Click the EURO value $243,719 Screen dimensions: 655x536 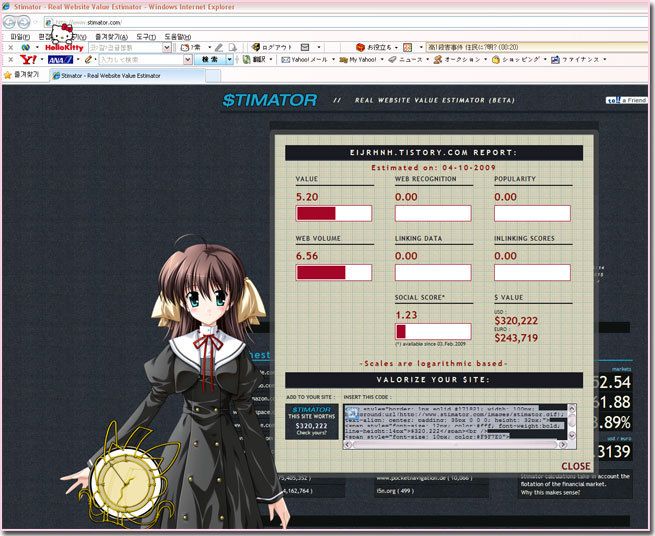click(516, 338)
